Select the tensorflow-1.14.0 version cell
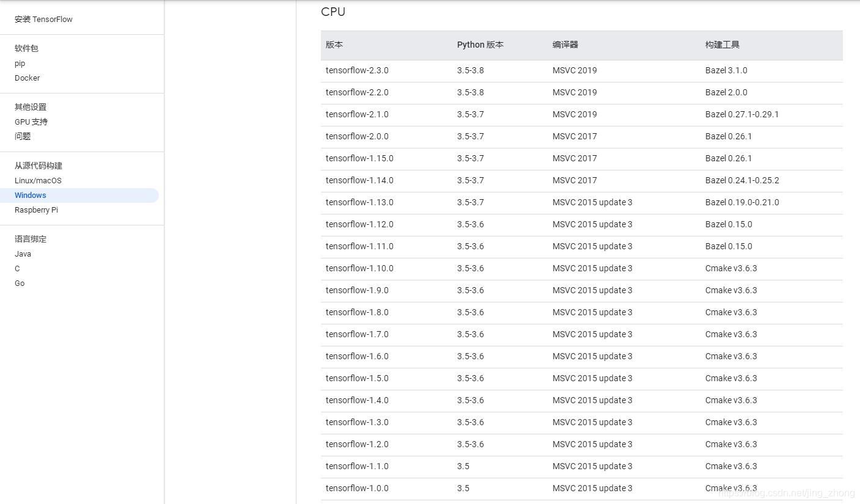 359,180
